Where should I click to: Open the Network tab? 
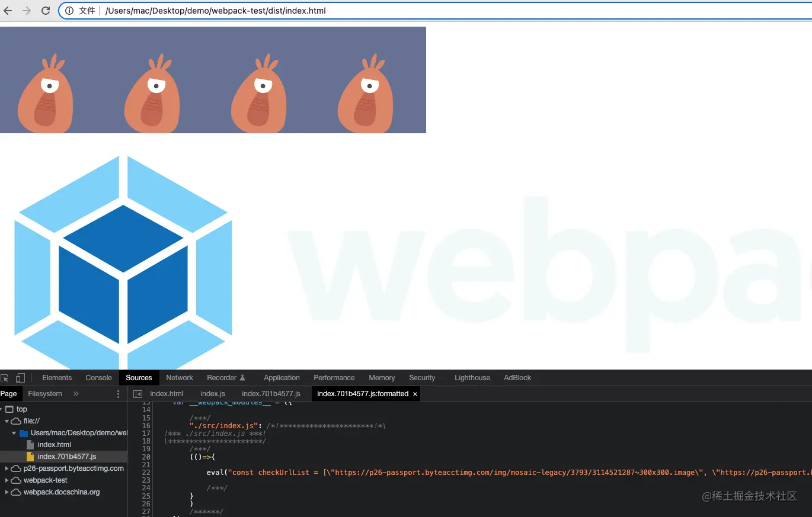coord(180,378)
